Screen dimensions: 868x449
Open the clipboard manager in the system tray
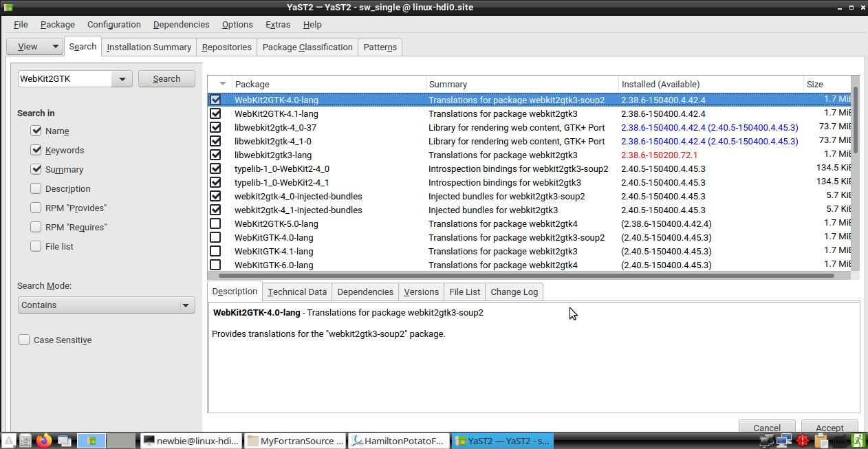click(x=821, y=441)
